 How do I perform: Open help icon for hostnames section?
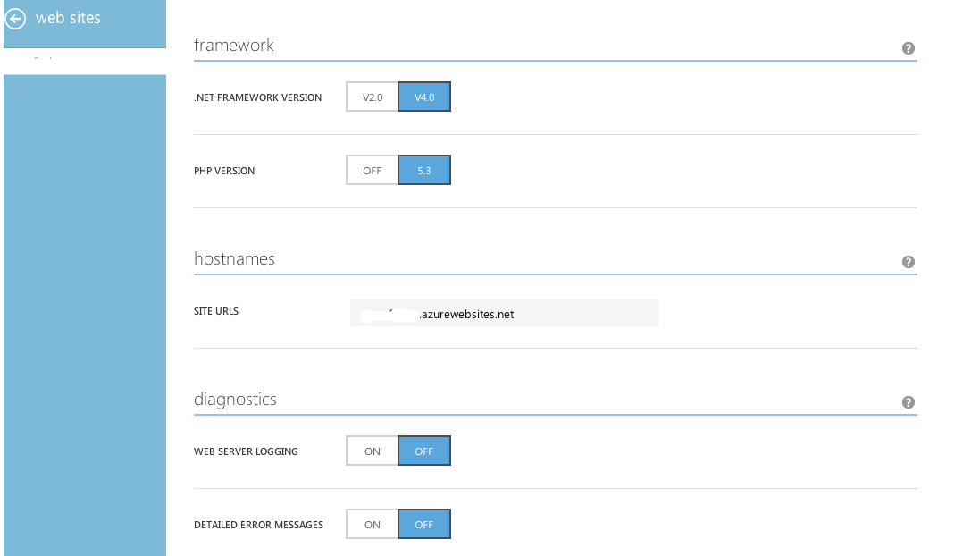coord(909,262)
